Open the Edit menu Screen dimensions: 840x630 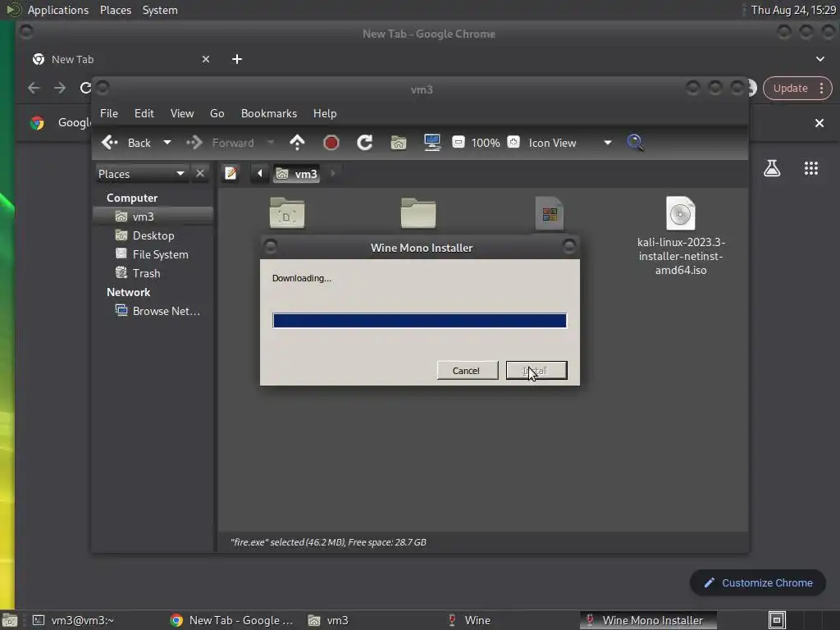[144, 113]
